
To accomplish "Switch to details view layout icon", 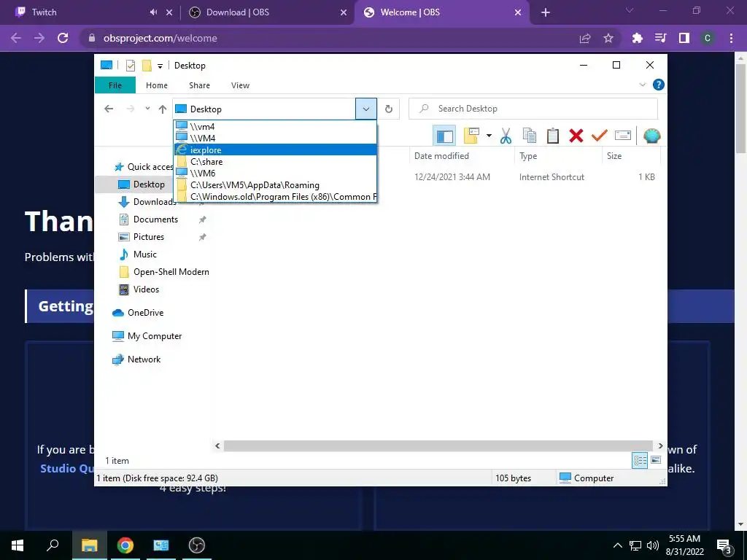I will pyautogui.click(x=640, y=460).
